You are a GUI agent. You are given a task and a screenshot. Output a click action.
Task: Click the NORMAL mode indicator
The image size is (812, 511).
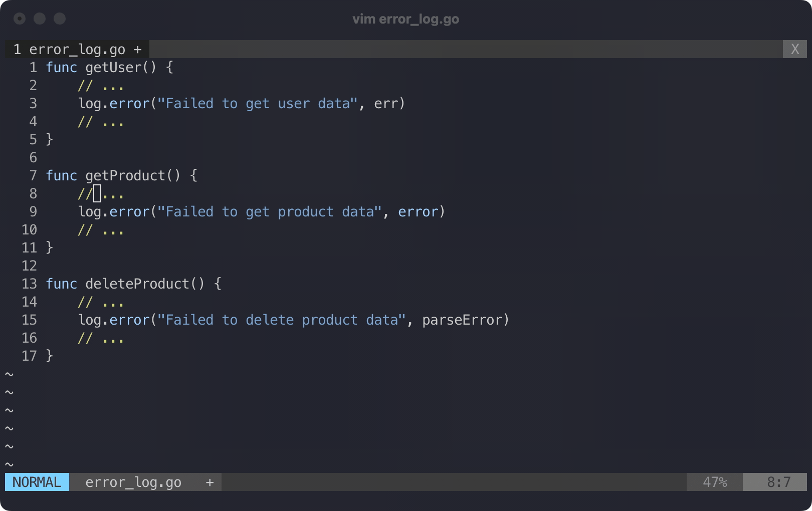tap(37, 482)
